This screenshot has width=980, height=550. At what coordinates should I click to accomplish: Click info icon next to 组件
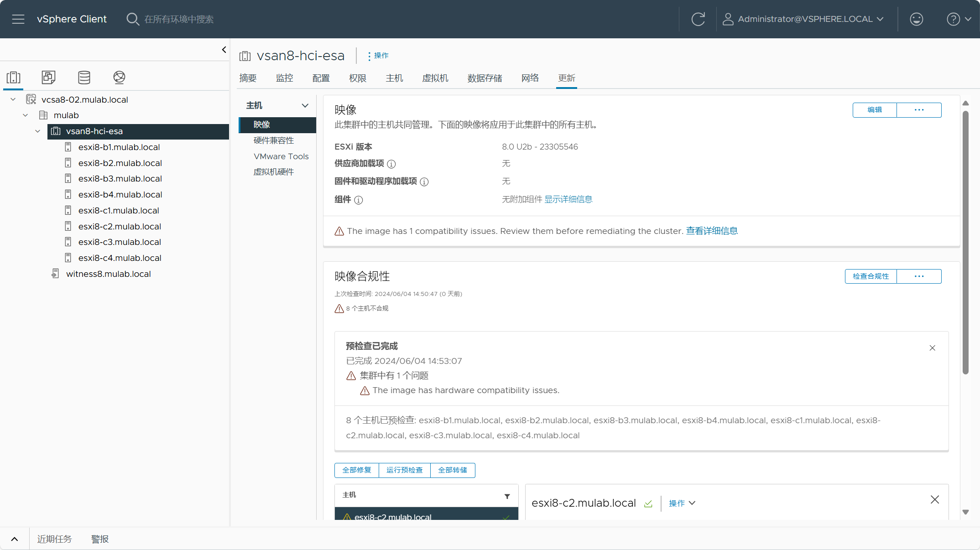pos(359,200)
